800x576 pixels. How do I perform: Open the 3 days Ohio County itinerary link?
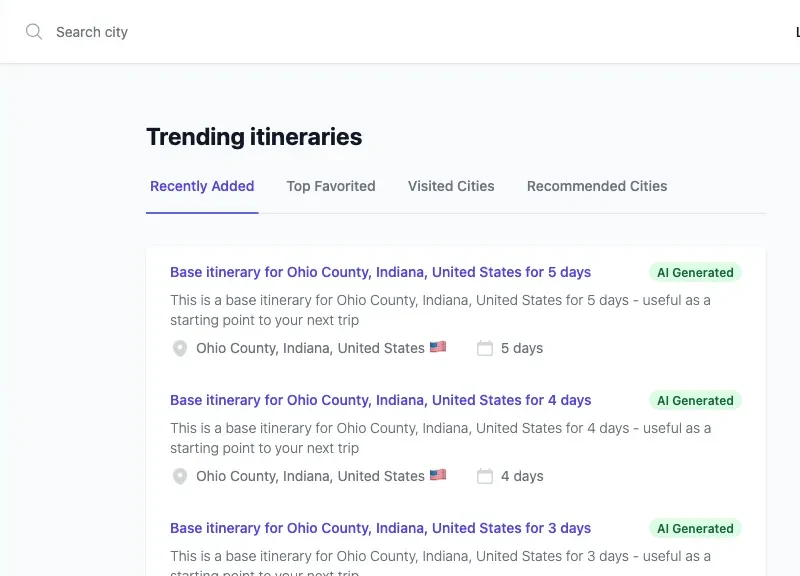(380, 528)
